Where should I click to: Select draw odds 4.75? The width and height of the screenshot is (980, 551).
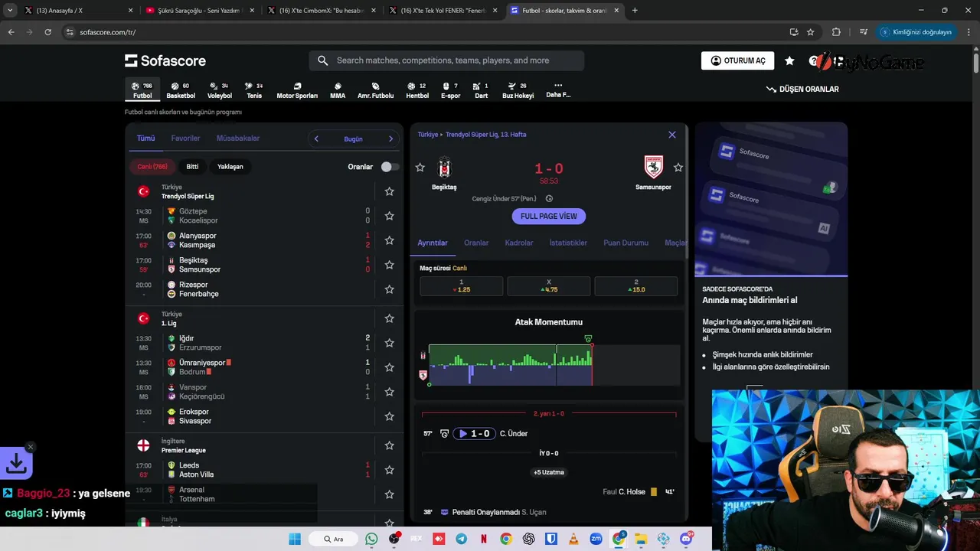[549, 286]
